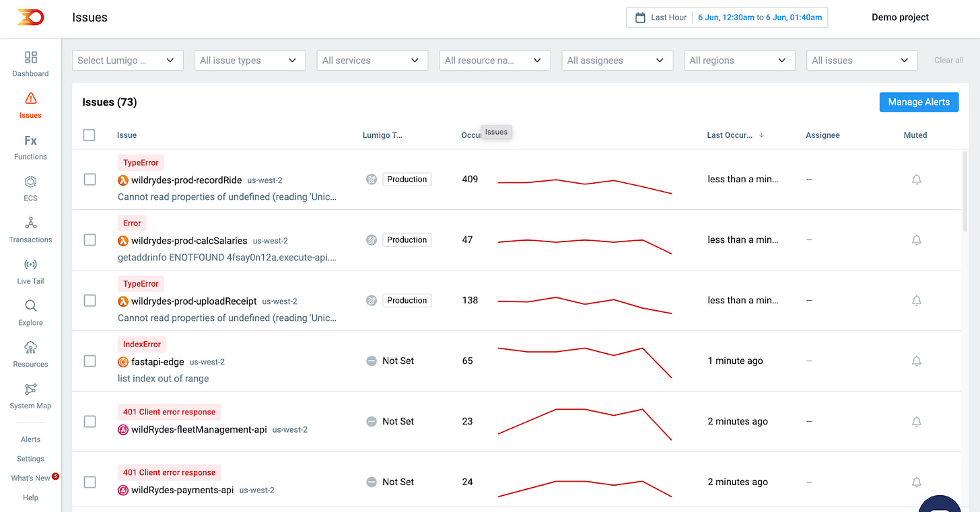Image resolution: width=980 pixels, height=512 pixels.
Task: Open the All regions dropdown
Action: [x=740, y=61]
